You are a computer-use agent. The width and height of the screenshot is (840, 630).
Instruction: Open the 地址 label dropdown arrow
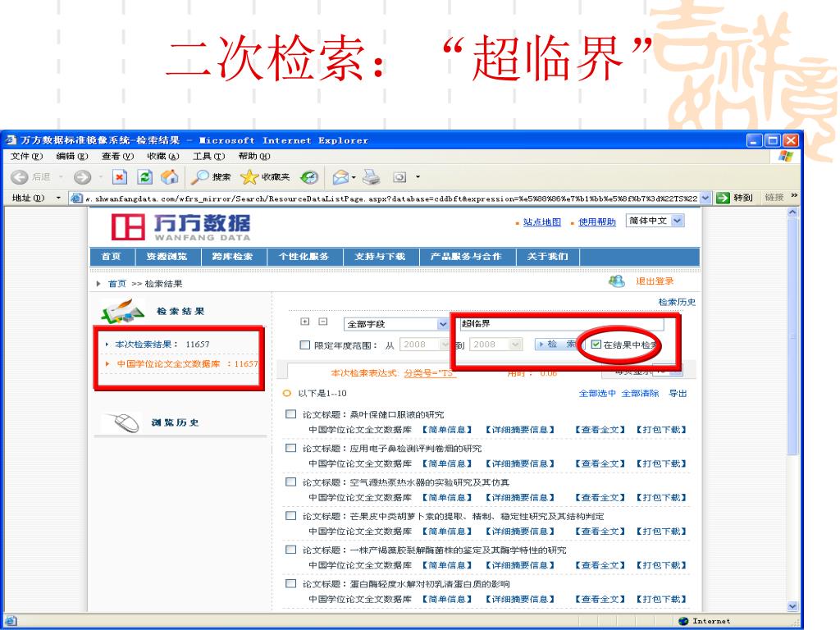[58, 199]
